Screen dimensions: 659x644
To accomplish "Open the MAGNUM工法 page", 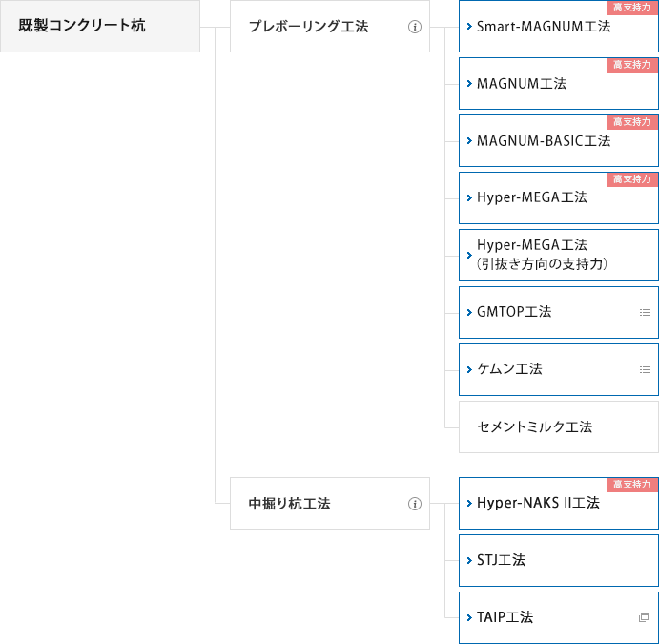I will (x=559, y=84).
